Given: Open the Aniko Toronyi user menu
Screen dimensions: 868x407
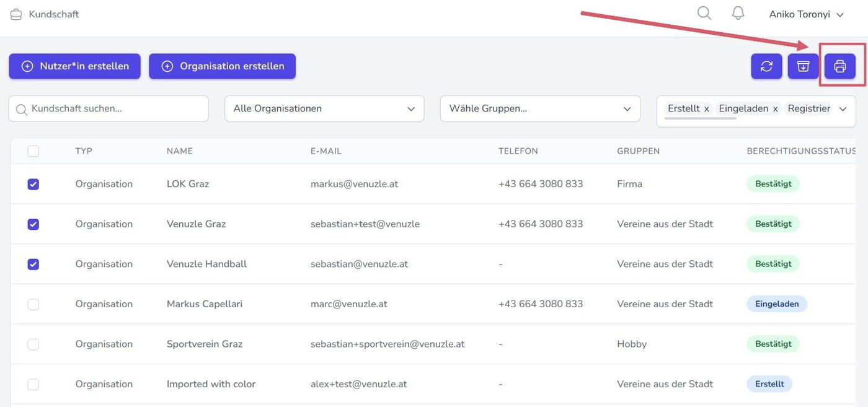Looking at the screenshot, I should click(x=806, y=14).
